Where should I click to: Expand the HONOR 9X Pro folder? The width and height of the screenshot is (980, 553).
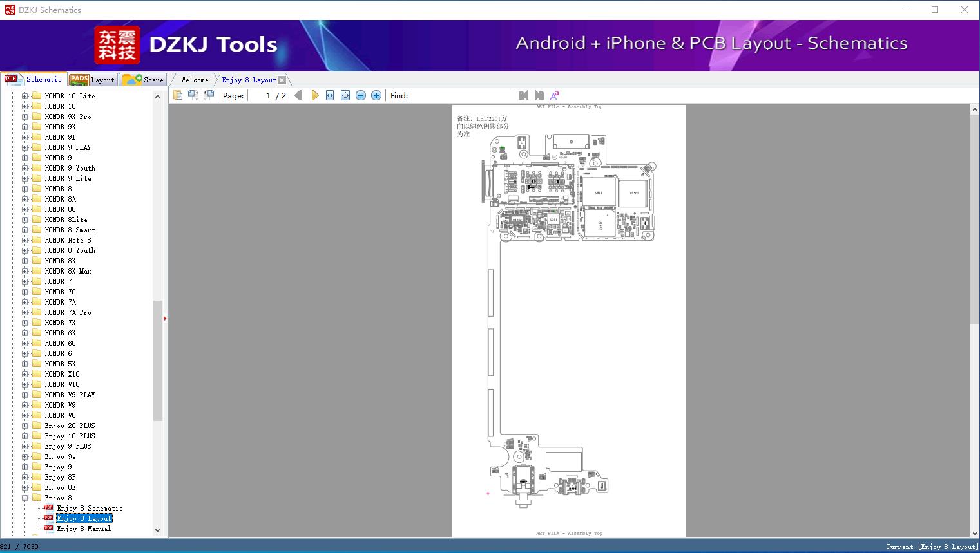click(24, 117)
